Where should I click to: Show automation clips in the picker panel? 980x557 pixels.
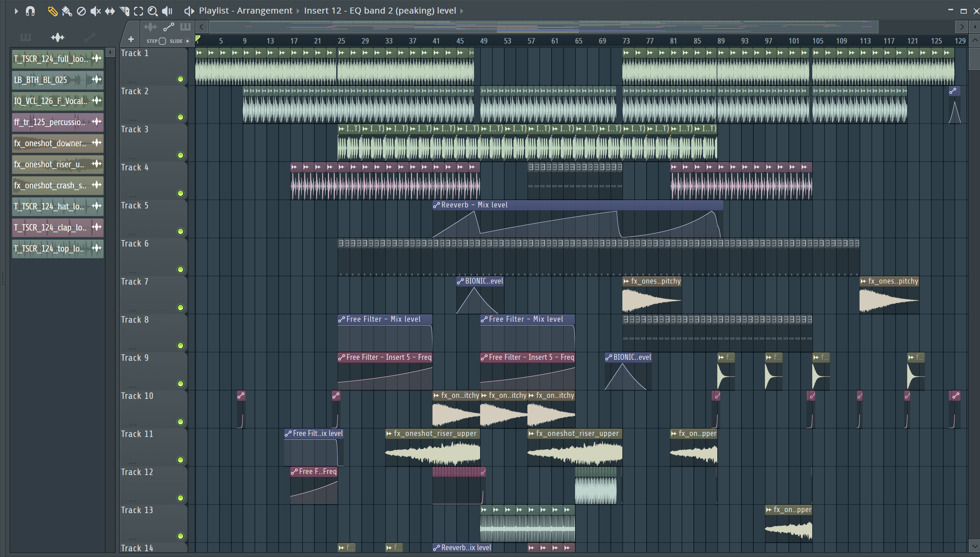tap(89, 37)
